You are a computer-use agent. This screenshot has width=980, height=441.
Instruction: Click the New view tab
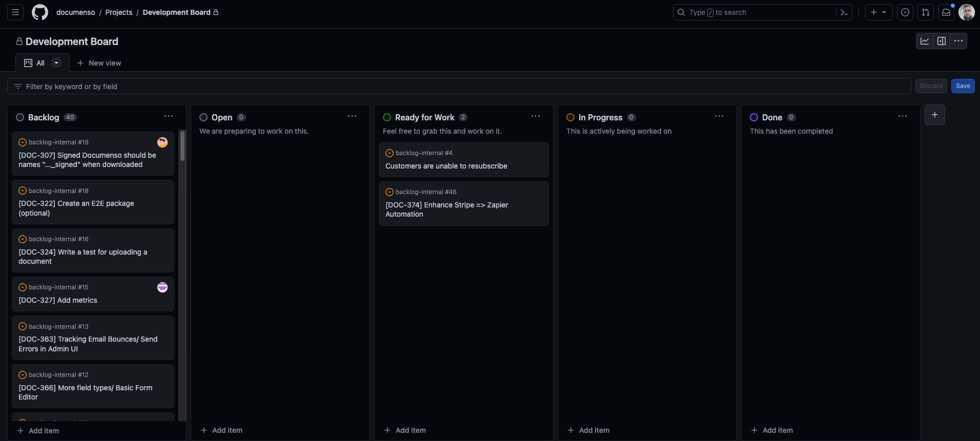coord(99,63)
